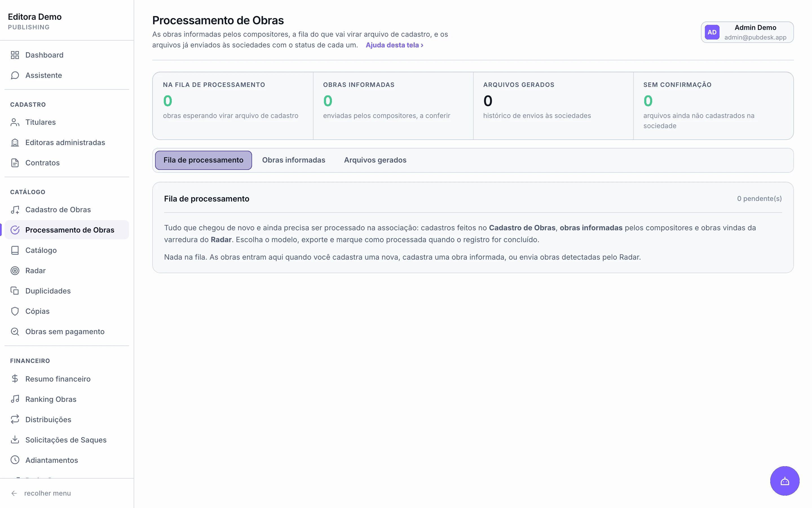Open Resumo financeiro in the sidebar
This screenshot has width=812, height=508.
[x=67, y=379]
